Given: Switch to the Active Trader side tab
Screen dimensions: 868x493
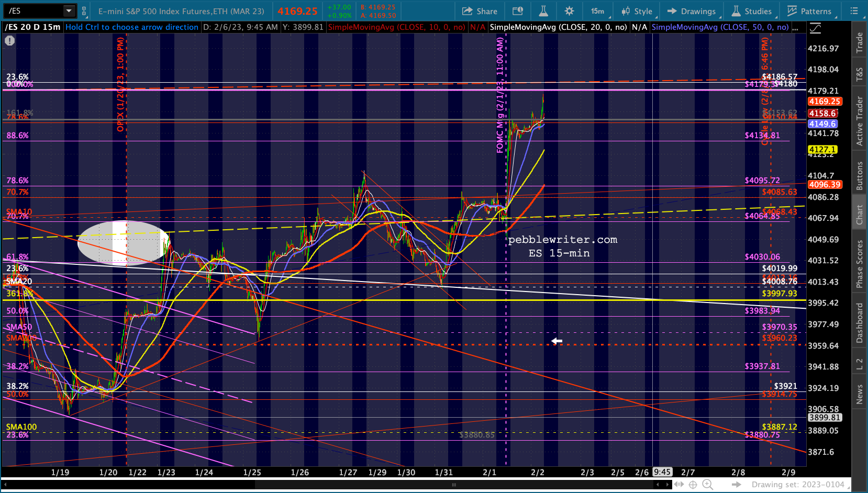Looking at the screenshot, I should (x=859, y=121).
